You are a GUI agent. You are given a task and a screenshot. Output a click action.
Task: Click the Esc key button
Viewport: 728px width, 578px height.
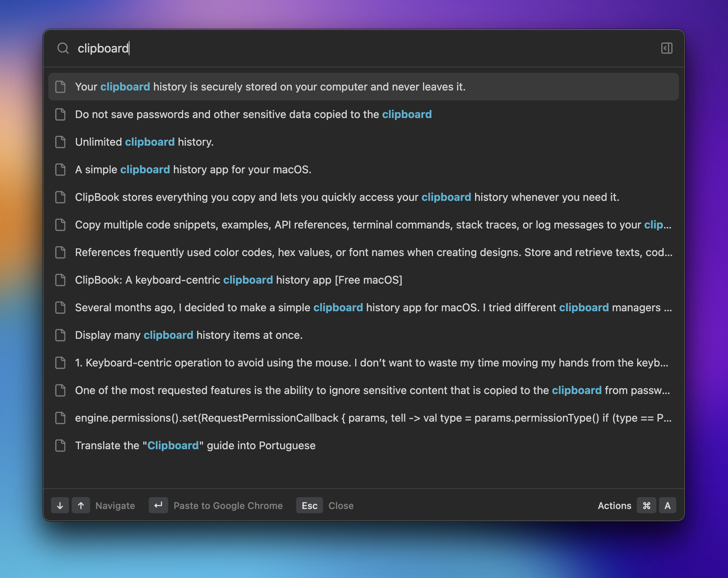[x=310, y=506]
